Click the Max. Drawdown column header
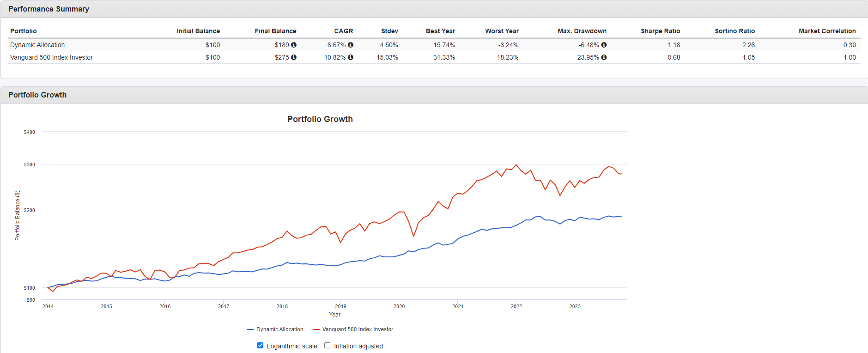 point(582,31)
